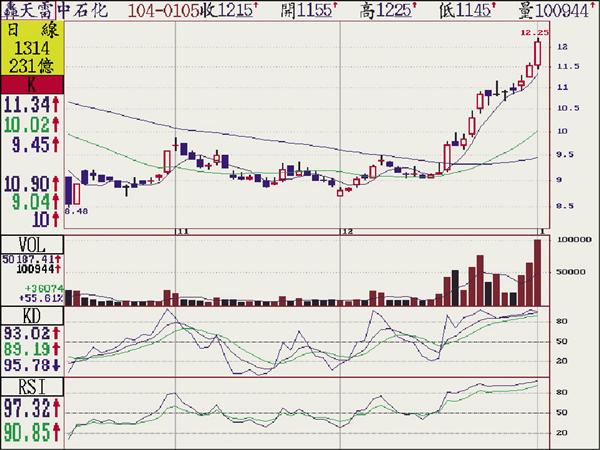The height and width of the screenshot is (450, 600).
Task: Select the RSI indicator label
Action: [32, 387]
